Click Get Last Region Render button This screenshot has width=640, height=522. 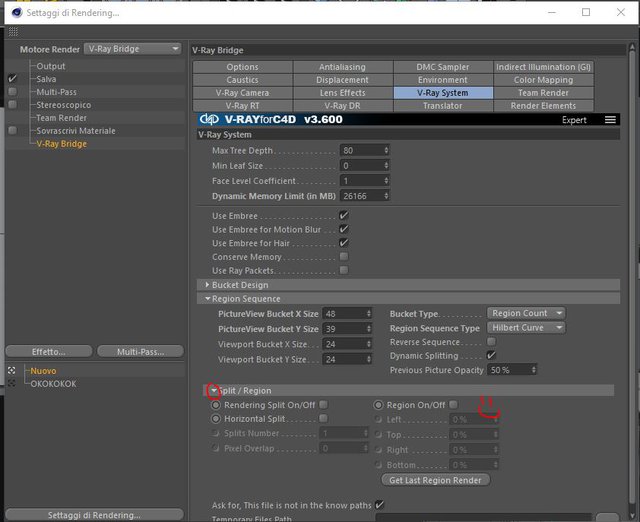point(436,480)
